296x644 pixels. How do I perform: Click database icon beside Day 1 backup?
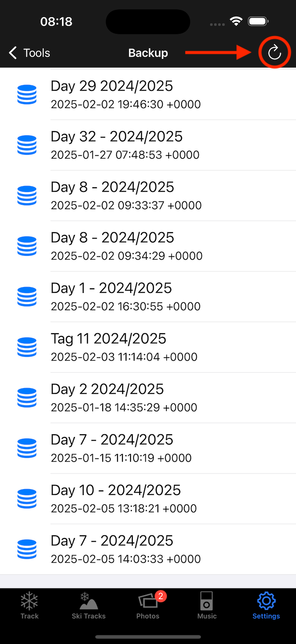27,297
